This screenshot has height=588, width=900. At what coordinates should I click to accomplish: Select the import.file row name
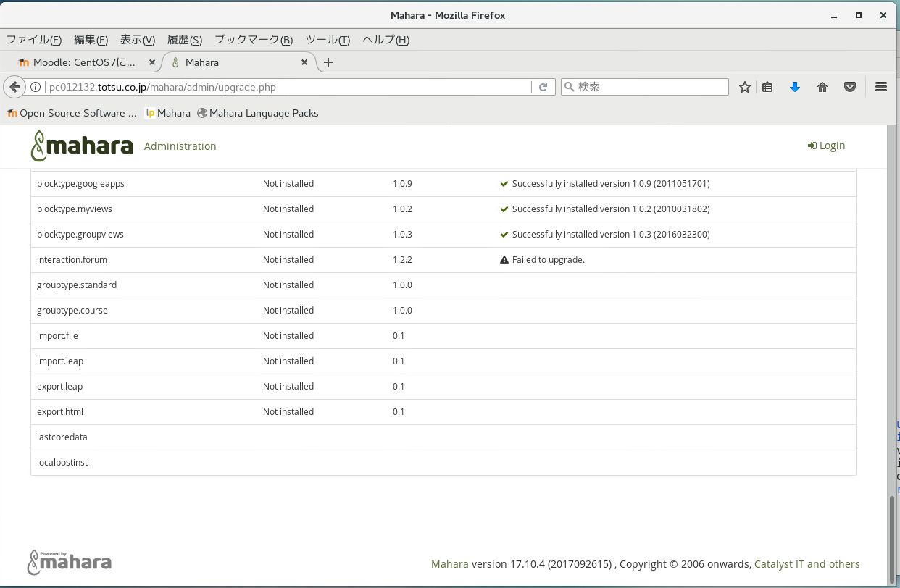[57, 335]
